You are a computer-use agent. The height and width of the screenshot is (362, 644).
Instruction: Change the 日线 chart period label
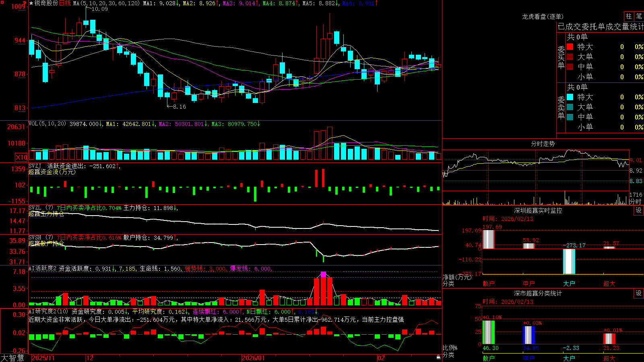65,3
